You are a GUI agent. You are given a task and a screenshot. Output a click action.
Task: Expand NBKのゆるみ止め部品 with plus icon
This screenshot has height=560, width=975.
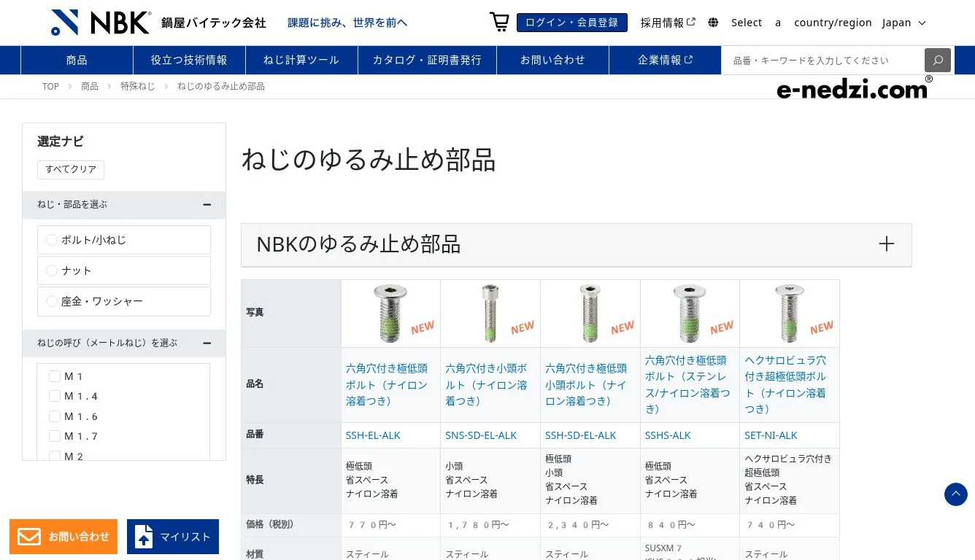point(887,244)
